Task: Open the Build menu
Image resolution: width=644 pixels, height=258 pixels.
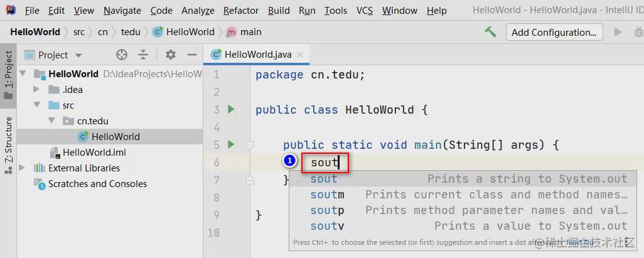Action: pos(279,10)
